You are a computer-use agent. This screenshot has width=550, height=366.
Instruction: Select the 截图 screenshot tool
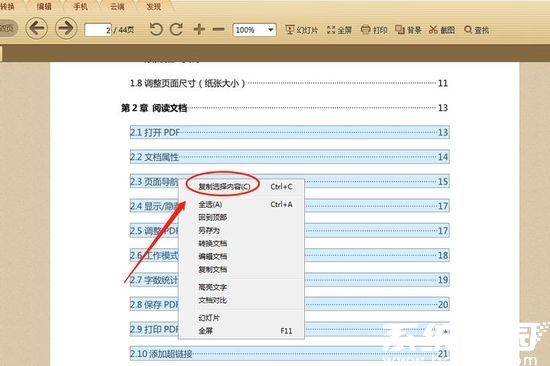(x=442, y=30)
